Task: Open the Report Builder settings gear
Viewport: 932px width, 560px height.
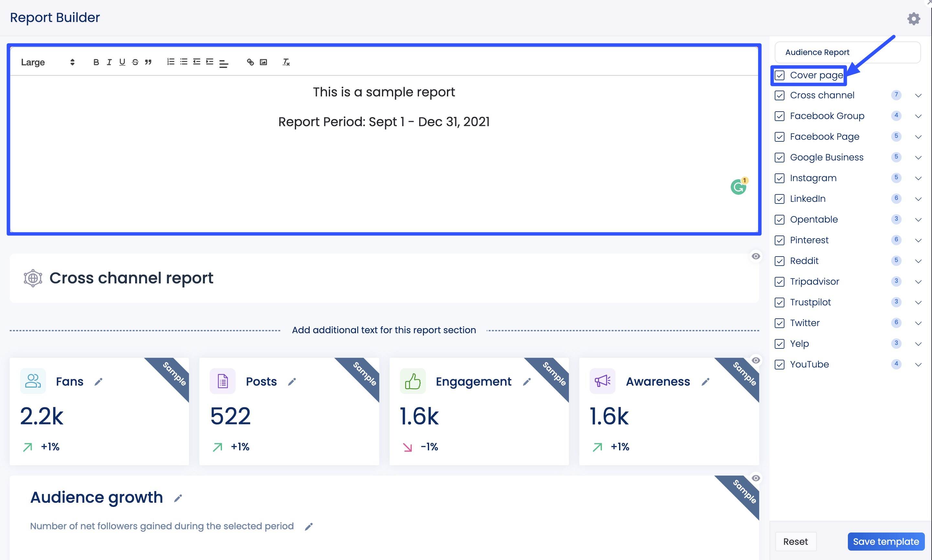Action: coord(914,18)
